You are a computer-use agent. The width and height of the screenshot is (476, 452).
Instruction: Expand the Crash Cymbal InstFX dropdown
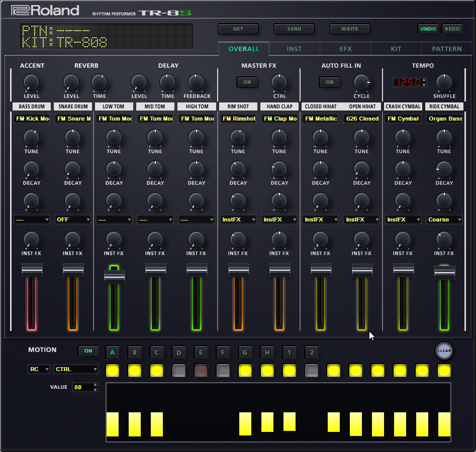[403, 219]
